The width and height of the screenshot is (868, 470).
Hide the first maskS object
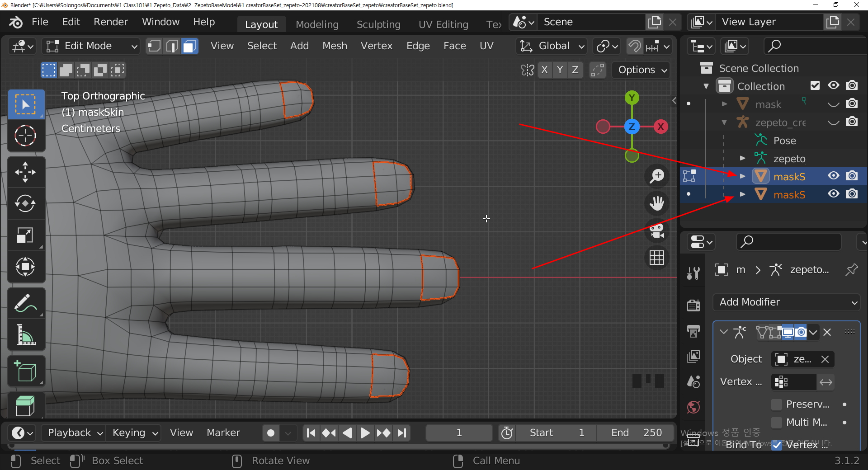click(834, 176)
